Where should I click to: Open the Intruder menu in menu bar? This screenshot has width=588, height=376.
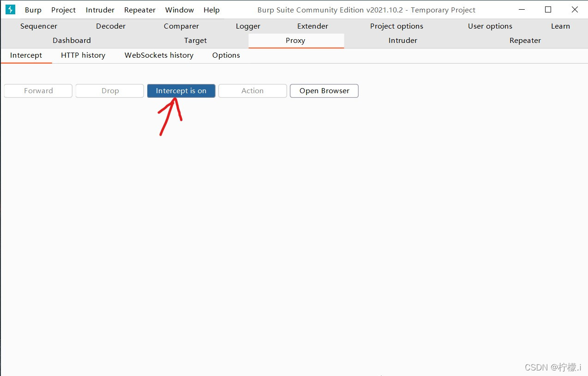[x=100, y=10]
